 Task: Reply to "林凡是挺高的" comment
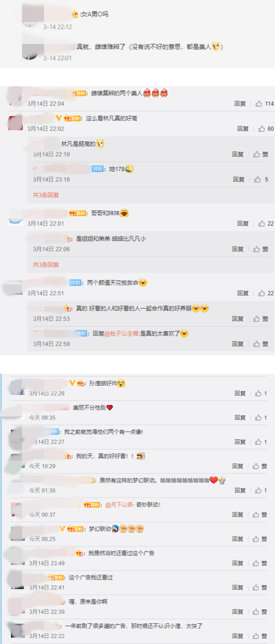click(x=238, y=155)
